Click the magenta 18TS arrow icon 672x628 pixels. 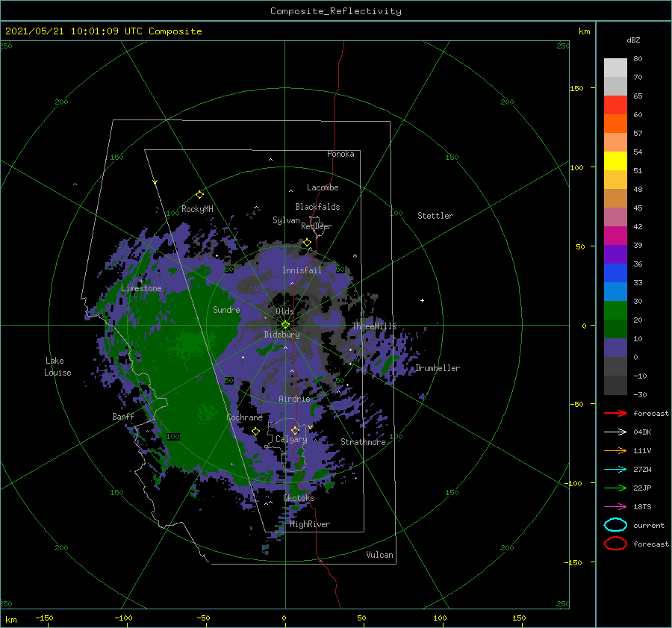pos(615,507)
